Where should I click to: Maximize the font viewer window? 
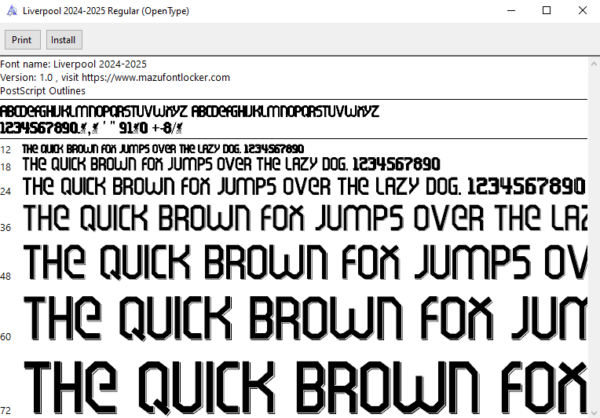coord(547,11)
